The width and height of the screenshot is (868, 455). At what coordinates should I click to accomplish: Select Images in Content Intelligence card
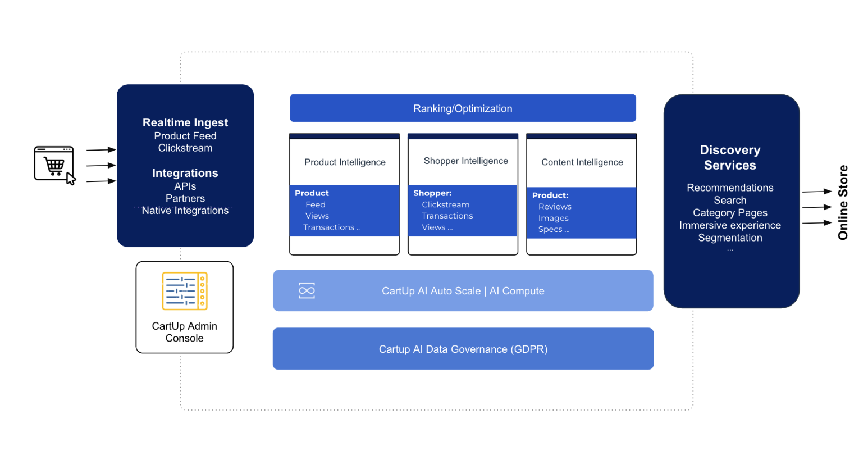[x=554, y=219]
